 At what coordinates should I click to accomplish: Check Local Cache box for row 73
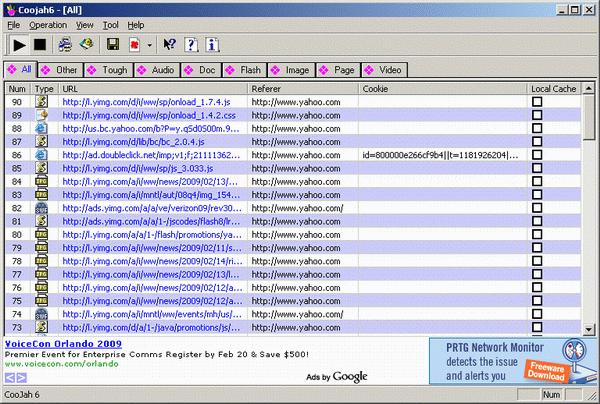click(537, 327)
